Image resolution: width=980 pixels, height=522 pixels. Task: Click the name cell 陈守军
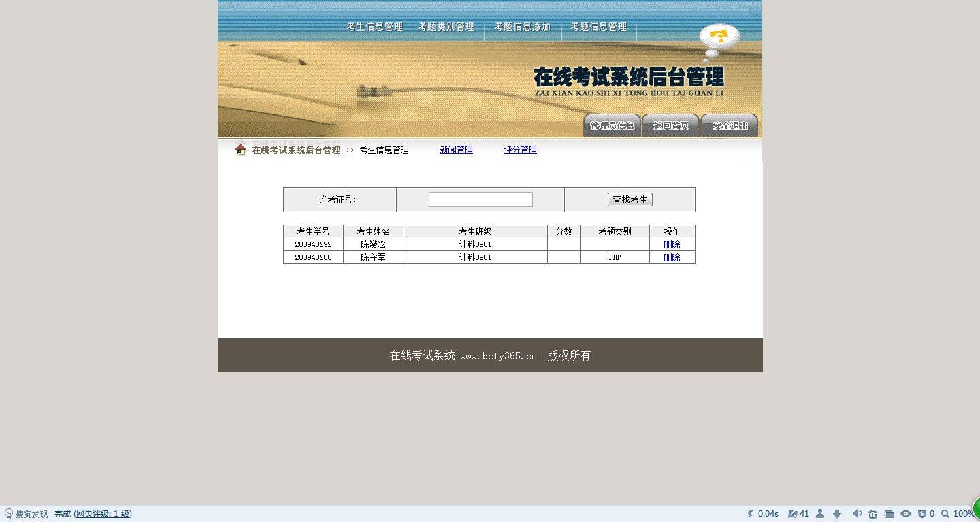pyautogui.click(x=374, y=257)
